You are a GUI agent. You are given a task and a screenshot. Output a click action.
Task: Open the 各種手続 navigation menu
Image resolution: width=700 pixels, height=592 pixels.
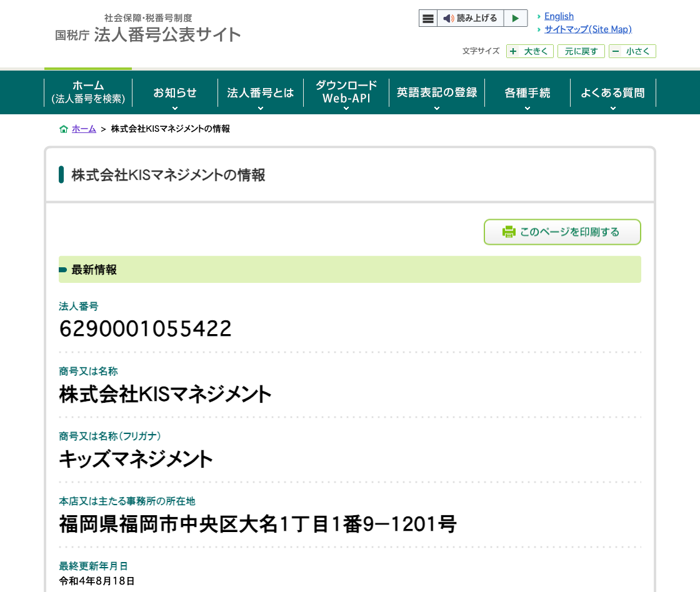pos(527,92)
